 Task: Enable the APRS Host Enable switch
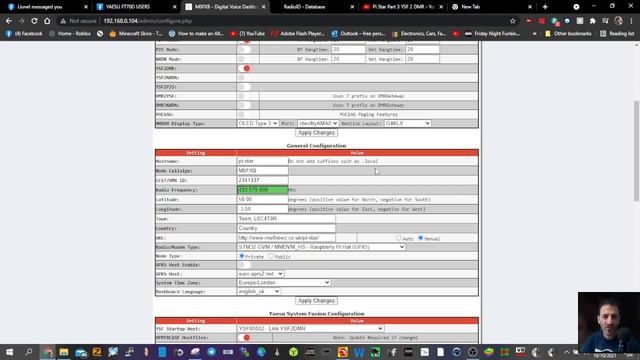point(244,265)
